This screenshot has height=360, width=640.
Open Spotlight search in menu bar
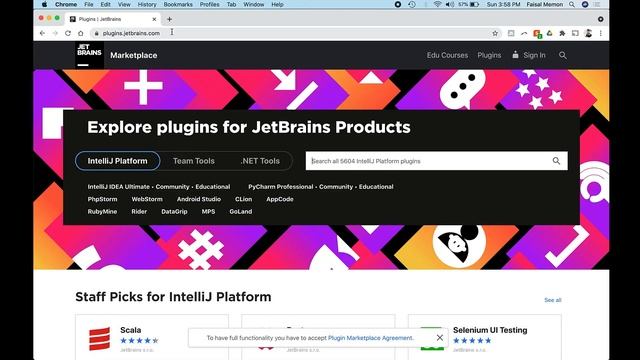572,4
